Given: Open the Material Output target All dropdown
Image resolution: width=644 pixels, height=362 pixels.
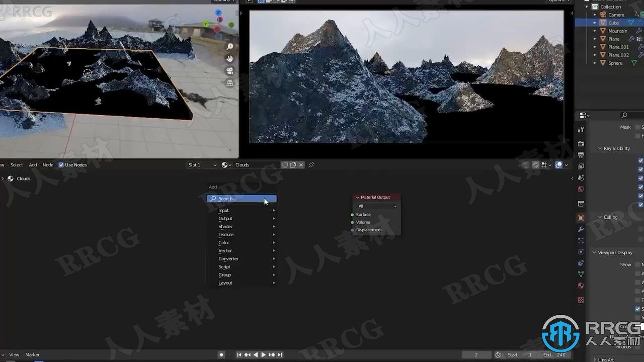Looking at the screenshot, I should click(377, 206).
